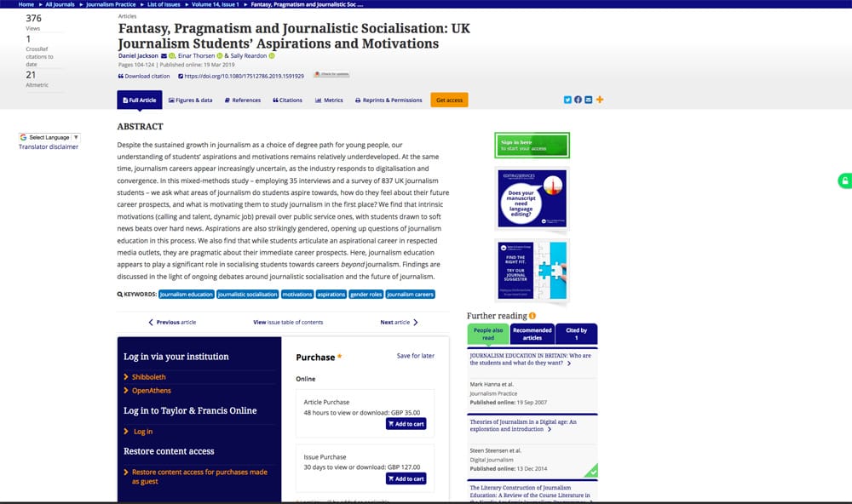Screen dimensions: 852x504
Task: Switch to the Figures & data tab
Action: (x=190, y=100)
